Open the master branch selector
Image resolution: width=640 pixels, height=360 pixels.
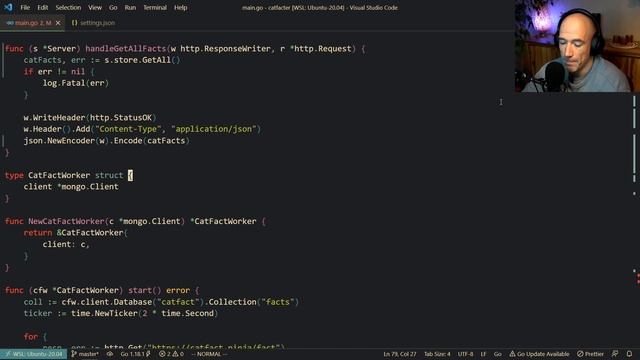[85, 354]
